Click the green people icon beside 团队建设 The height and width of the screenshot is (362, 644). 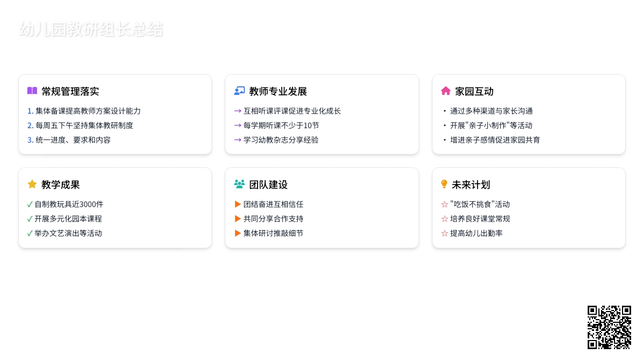(239, 184)
